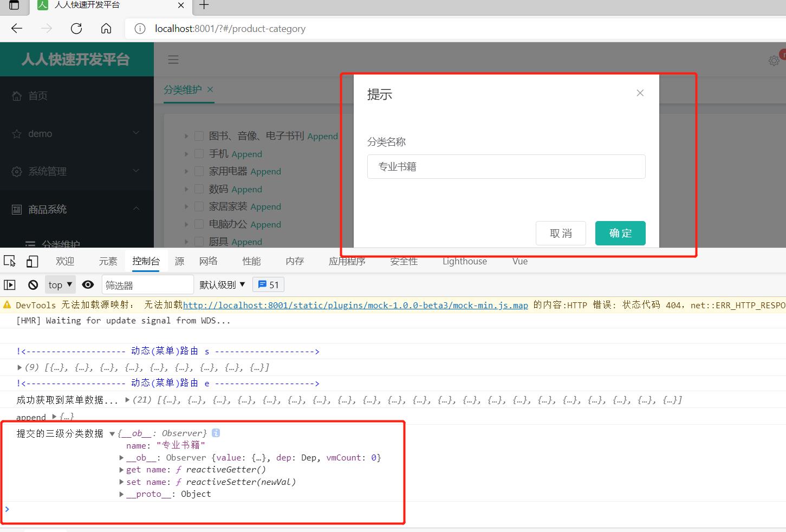Click the browser back arrow

(x=17, y=28)
